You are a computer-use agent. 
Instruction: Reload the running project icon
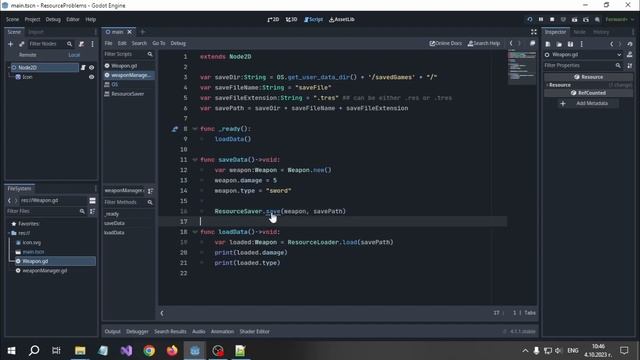pos(529,19)
